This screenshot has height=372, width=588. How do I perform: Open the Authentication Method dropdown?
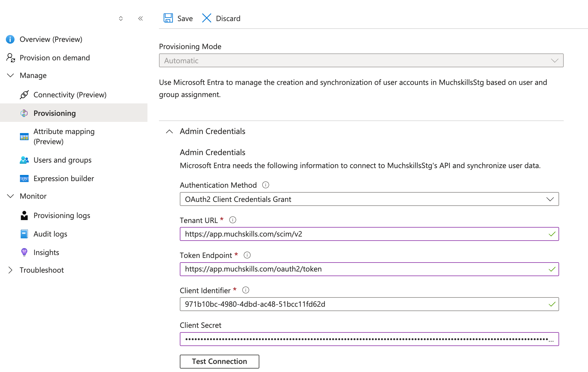tap(369, 199)
